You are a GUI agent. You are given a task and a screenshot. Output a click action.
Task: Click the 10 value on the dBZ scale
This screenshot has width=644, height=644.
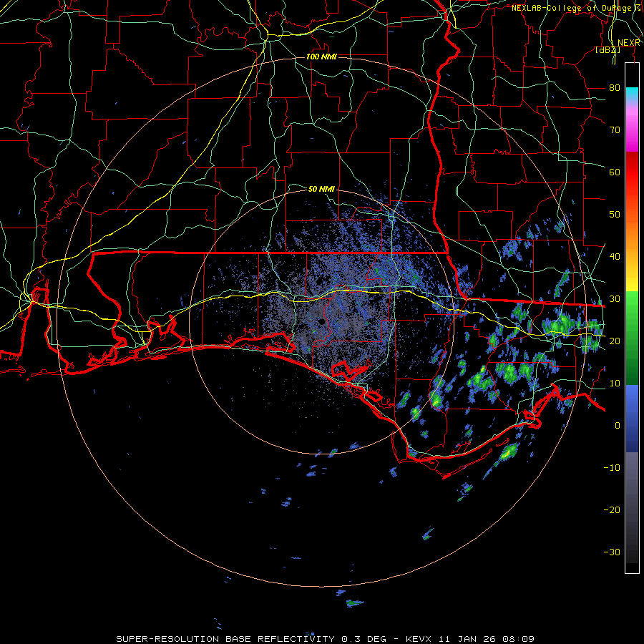(615, 384)
